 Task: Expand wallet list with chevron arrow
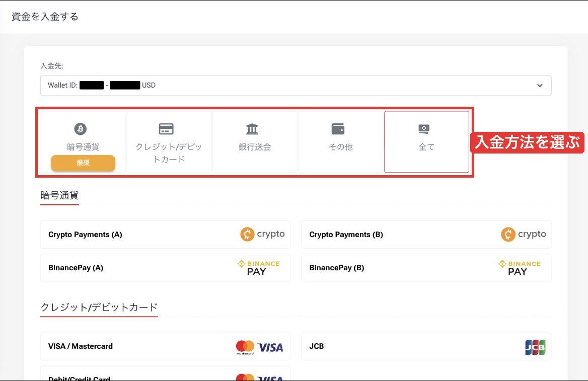540,86
